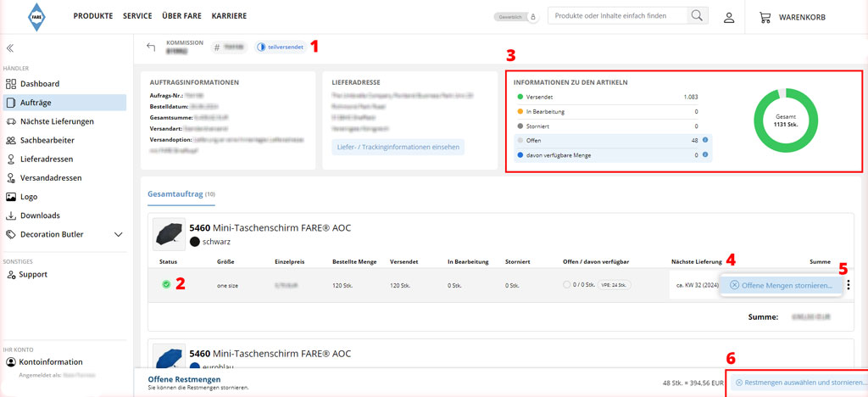Image resolution: width=868 pixels, height=397 pixels.
Task: Open the user account icon
Action: (729, 17)
